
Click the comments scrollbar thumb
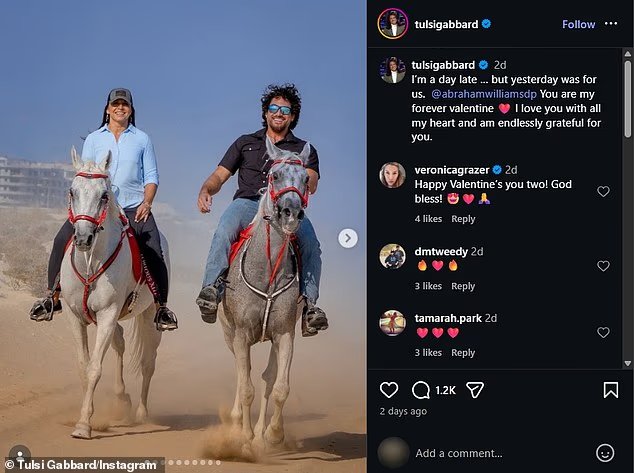(628, 99)
